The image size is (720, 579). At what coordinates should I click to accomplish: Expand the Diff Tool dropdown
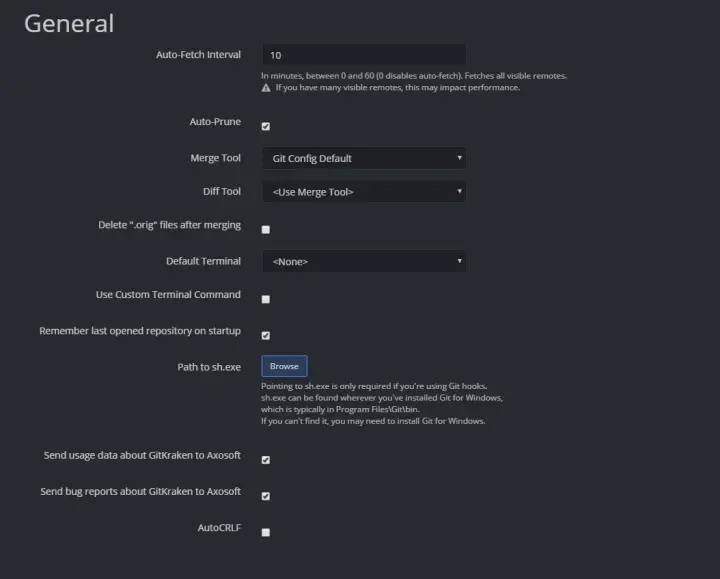(x=364, y=191)
